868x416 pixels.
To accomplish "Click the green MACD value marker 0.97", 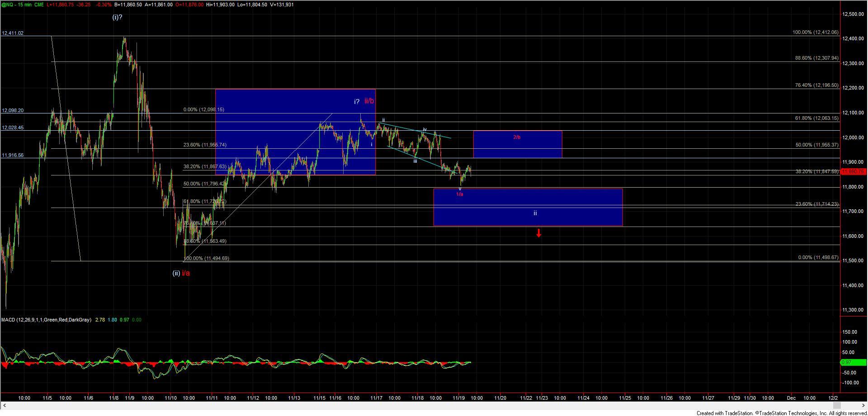I will (846, 363).
